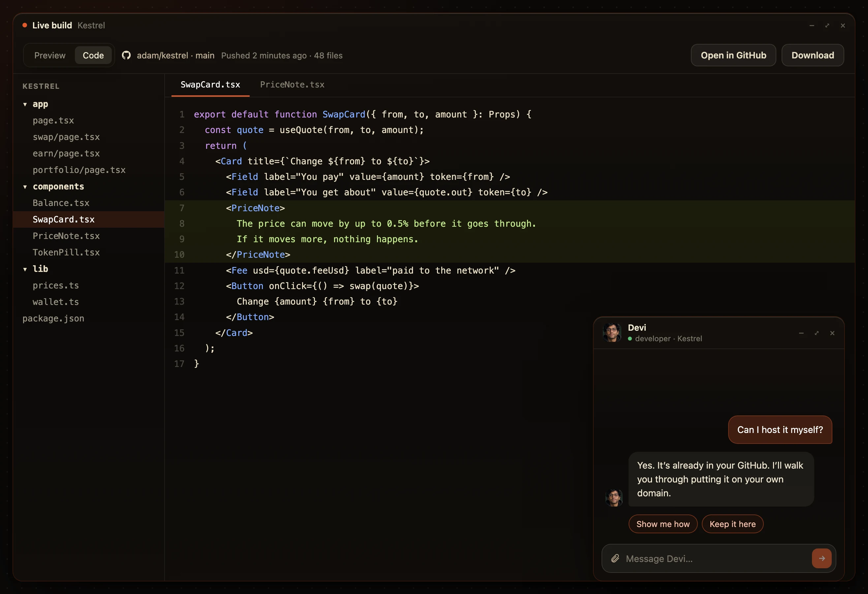Click the KESTREL project heading in the sidebar

click(x=41, y=86)
